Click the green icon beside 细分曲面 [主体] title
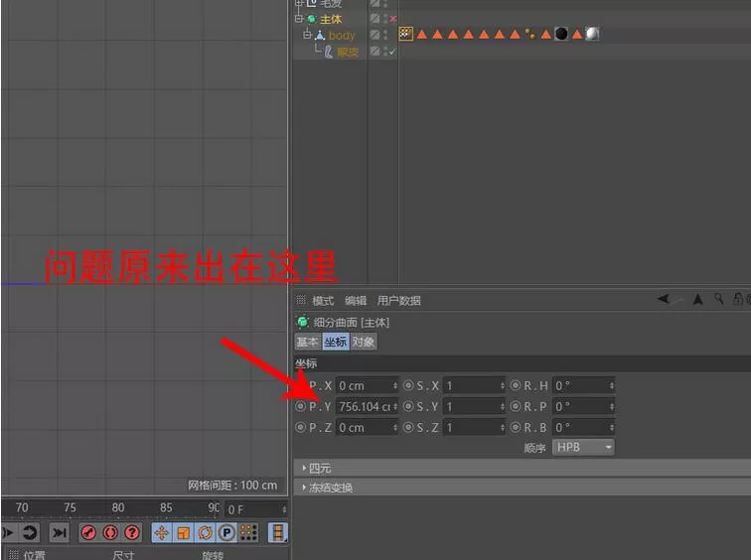The width and height of the screenshot is (751, 560). pyautogui.click(x=303, y=322)
